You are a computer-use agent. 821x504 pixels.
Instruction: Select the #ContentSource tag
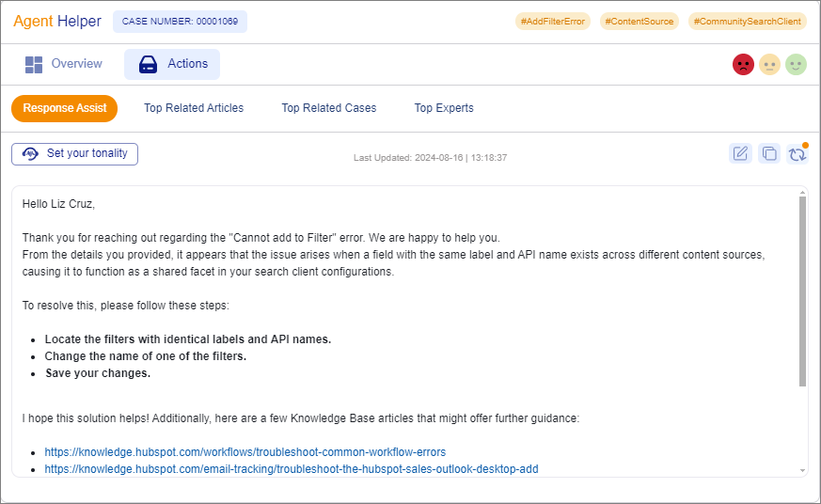[639, 21]
